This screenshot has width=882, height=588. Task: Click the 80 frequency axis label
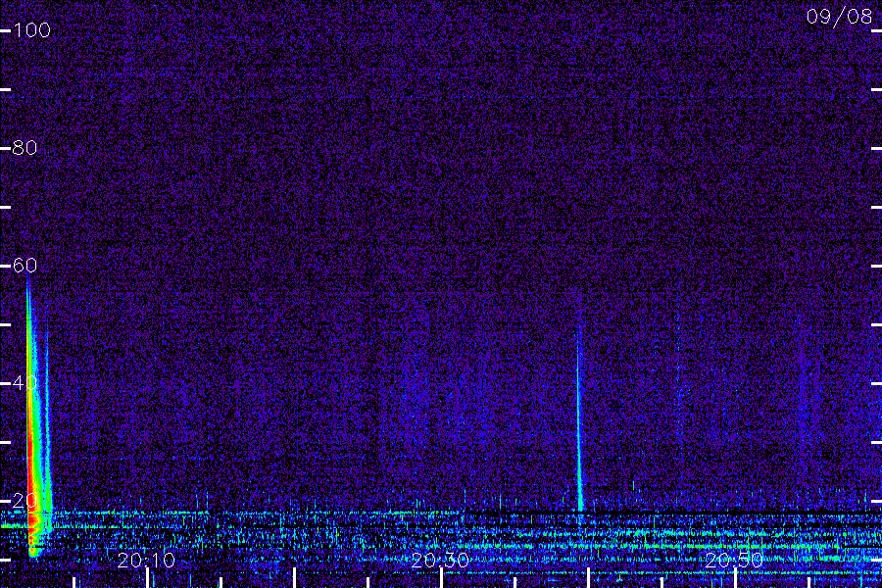(24, 147)
